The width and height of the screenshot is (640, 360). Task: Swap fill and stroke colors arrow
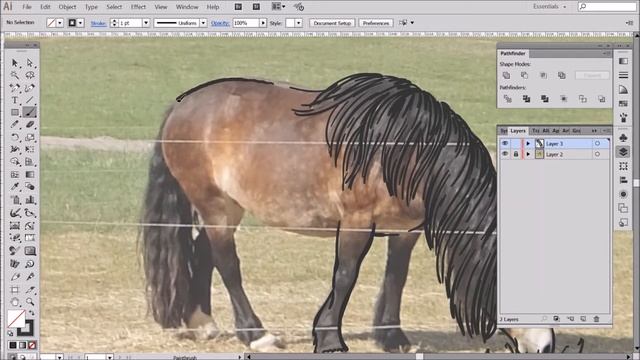pos(31,313)
